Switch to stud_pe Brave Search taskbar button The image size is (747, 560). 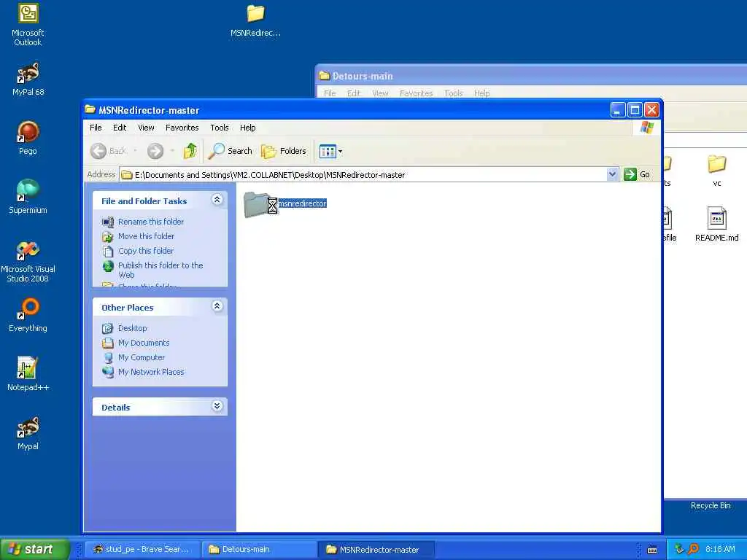pos(142,550)
